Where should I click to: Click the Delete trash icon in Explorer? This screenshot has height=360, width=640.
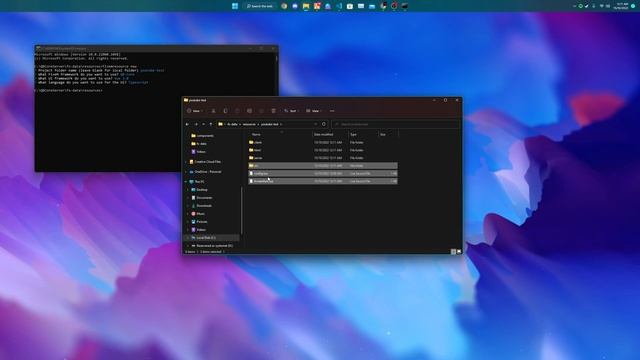coord(273,111)
